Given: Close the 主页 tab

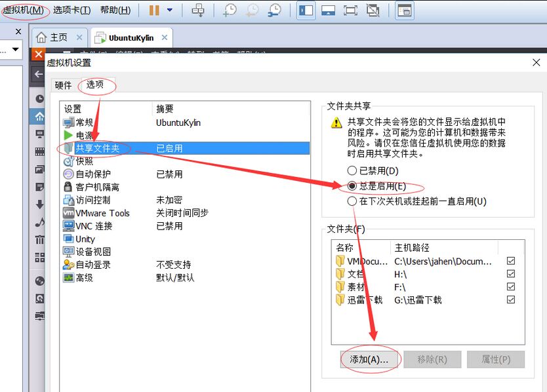Looking at the screenshot, I should [x=79, y=37].
